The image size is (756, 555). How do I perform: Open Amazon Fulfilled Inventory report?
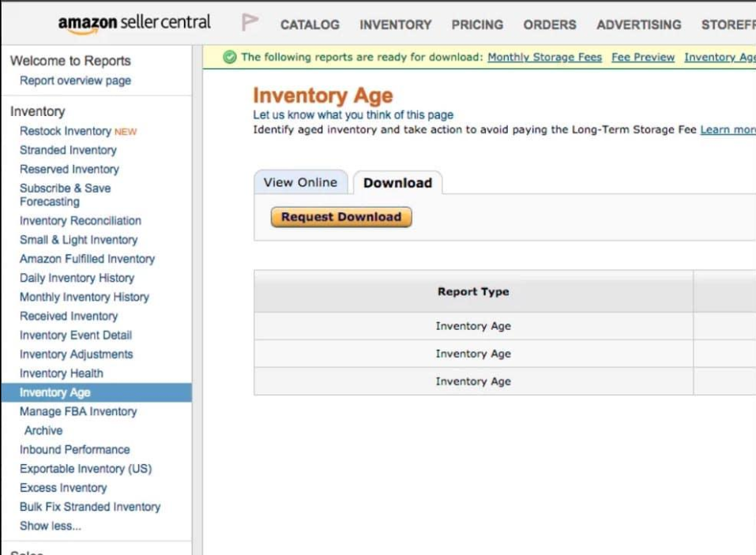point(87,259)
